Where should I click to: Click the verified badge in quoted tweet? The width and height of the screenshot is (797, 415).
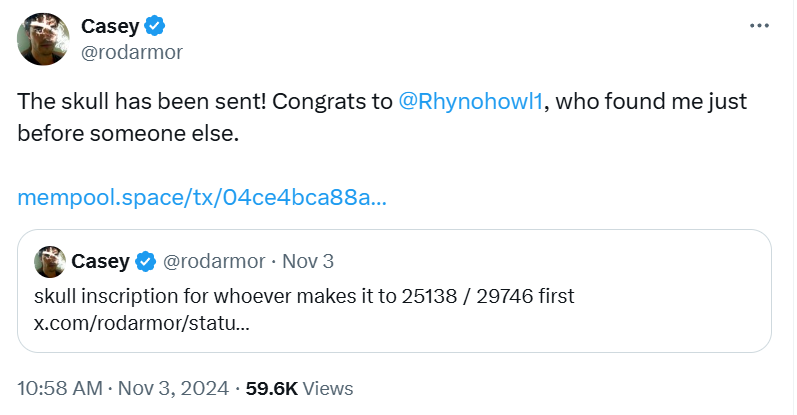145,262
